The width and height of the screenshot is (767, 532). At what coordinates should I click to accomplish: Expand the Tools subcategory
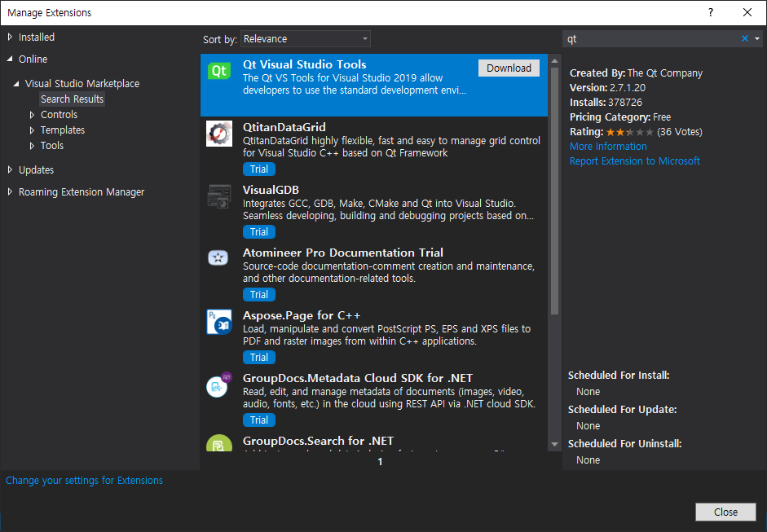[32, 146]
